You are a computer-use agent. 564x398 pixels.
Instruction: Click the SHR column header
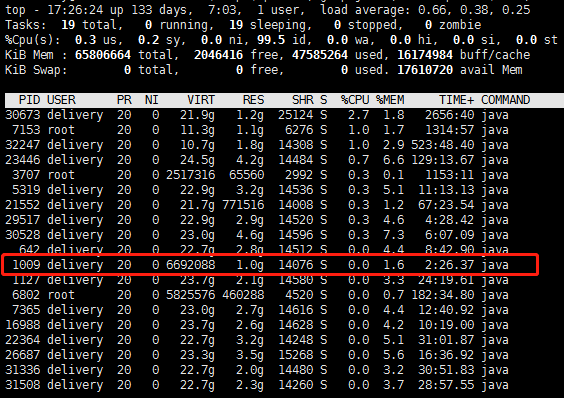point(303,100)
